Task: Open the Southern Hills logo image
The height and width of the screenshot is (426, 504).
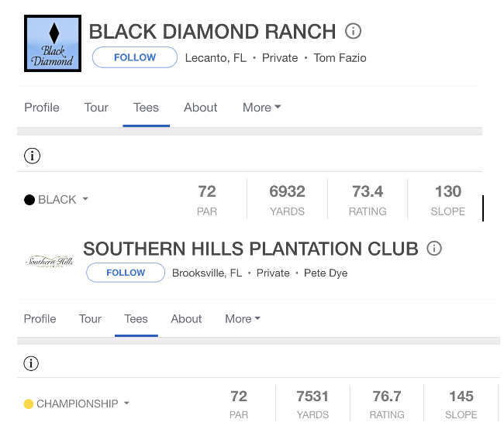Action: click(x=49, y=261)
